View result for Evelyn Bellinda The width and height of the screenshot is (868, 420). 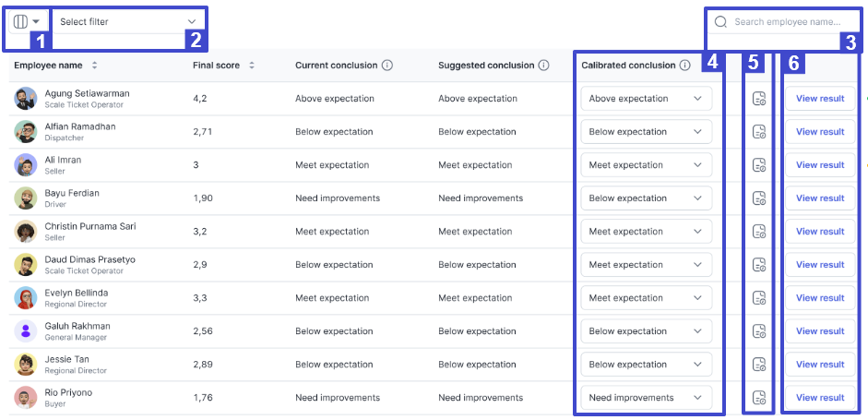point(820,298)
